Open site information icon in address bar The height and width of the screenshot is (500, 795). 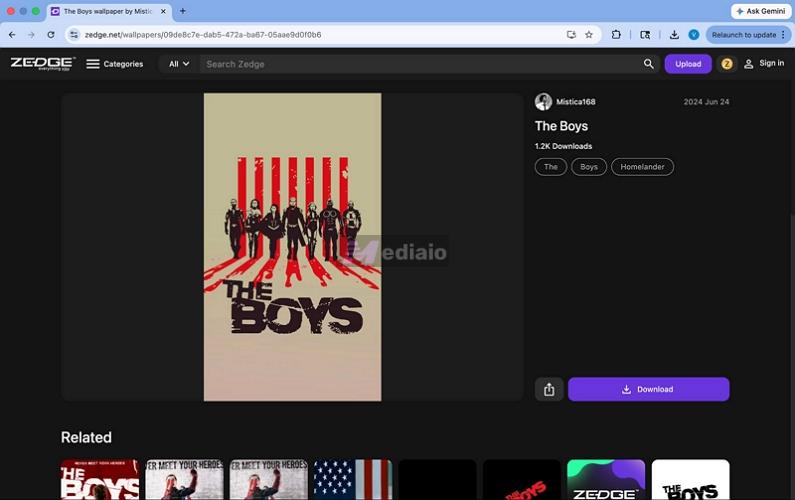74,35
